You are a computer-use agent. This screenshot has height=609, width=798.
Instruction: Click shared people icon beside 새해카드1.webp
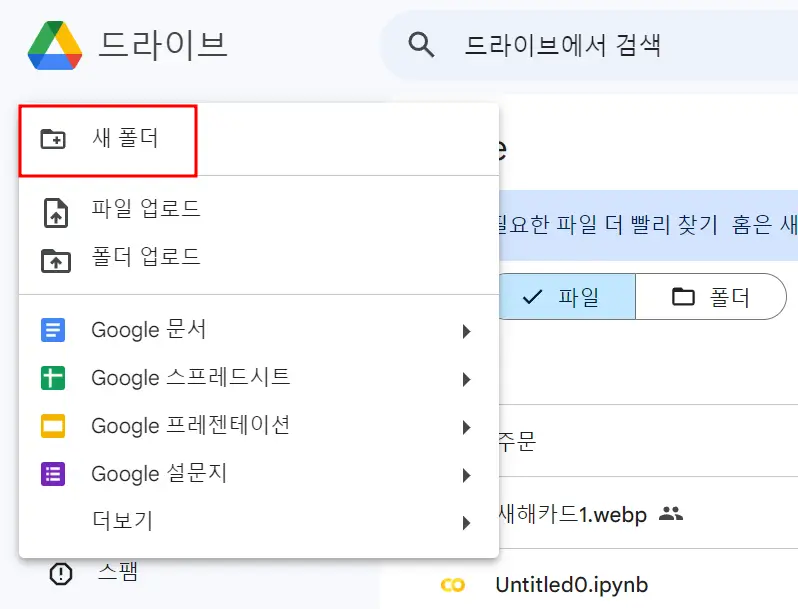[x=671, y=513]
